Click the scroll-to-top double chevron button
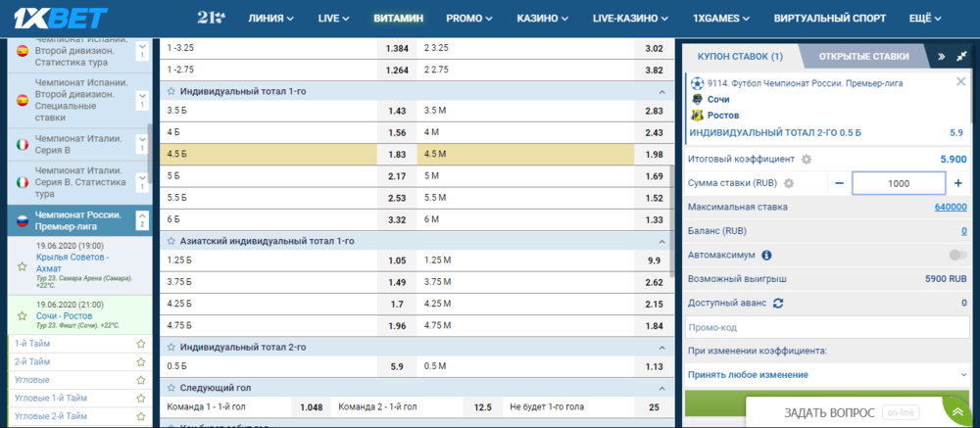This screenshot has width=980, height=428. pyautogui.click(x=957, y=412)
